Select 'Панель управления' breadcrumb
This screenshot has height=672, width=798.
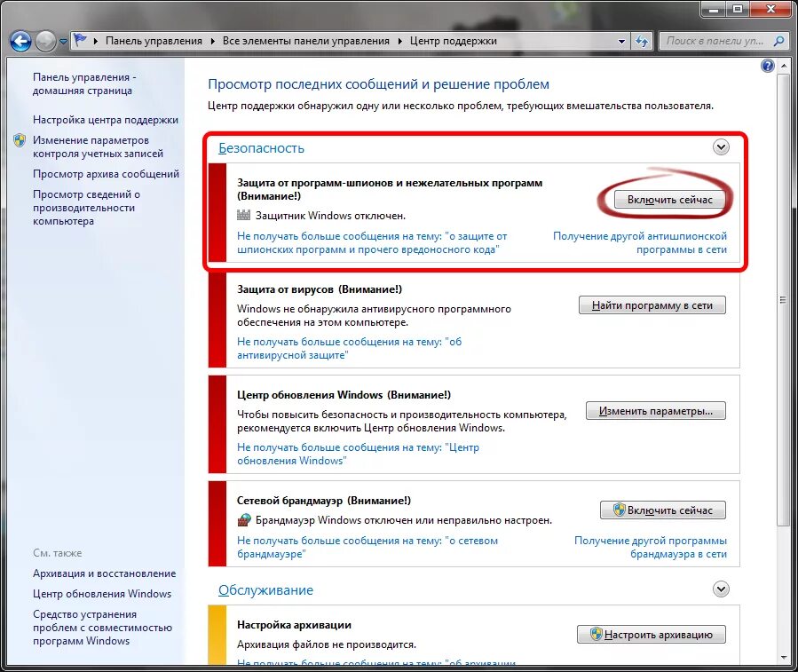[154, 41]
